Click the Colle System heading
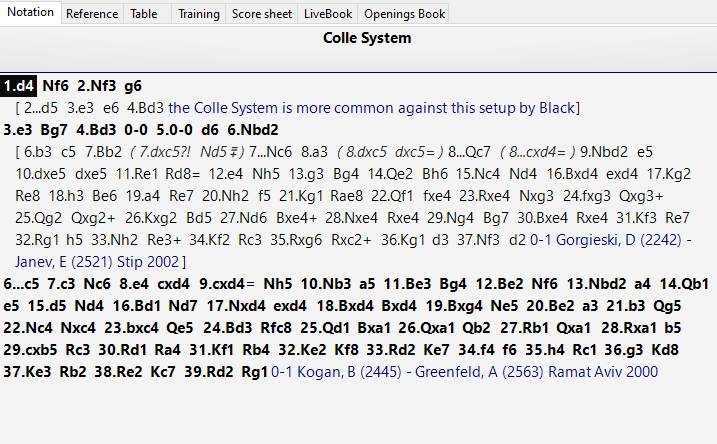Image resolution: width=717 pixels, height=444 pixels. coord(366,39)
